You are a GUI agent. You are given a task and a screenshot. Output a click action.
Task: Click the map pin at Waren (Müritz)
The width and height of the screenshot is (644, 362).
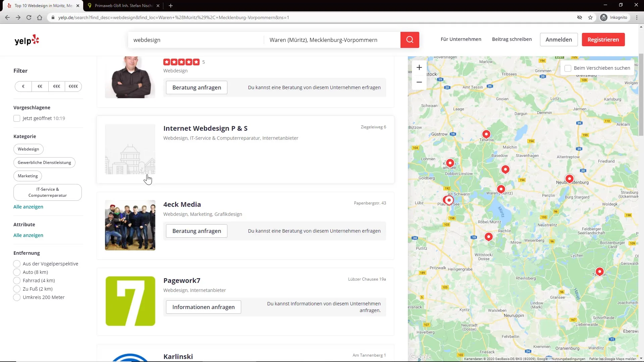[501, 189]
